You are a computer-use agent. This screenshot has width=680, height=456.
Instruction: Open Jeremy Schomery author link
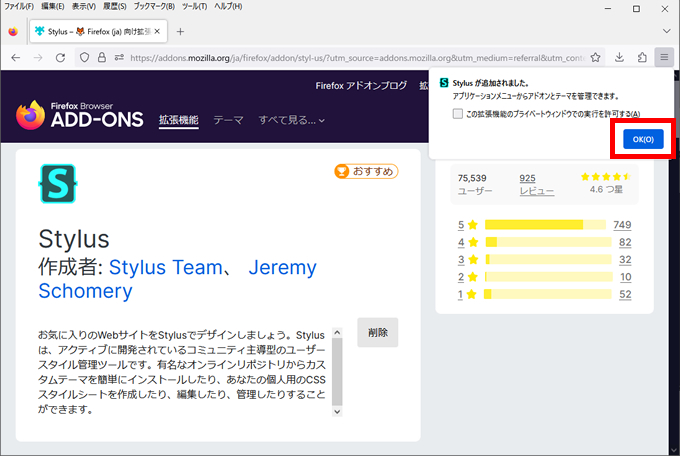point(177,279)
